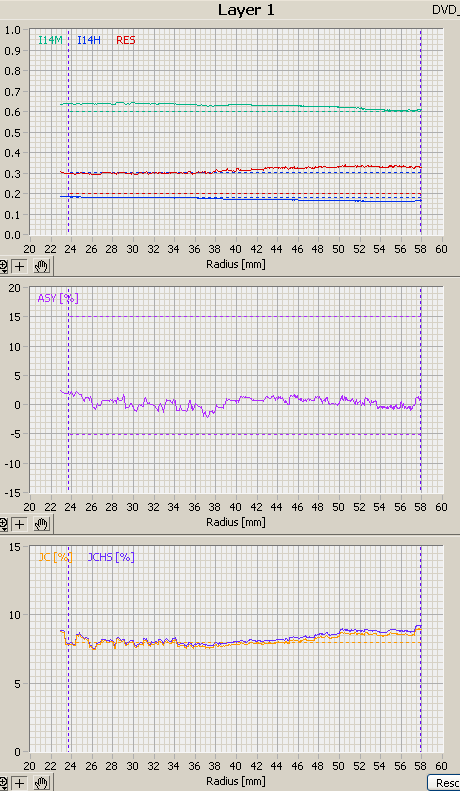
Task: Pick the crosshair tool under the JC chart
Action: (x=20, y=783)
